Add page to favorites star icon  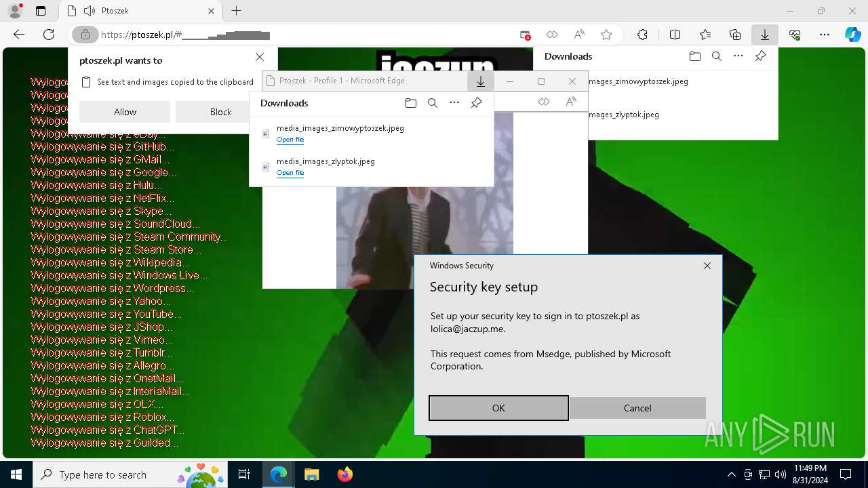click(606, 35)
